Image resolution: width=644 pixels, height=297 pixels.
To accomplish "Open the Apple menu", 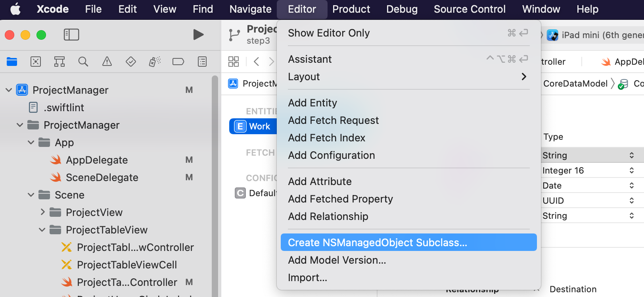I will point(15,9).
